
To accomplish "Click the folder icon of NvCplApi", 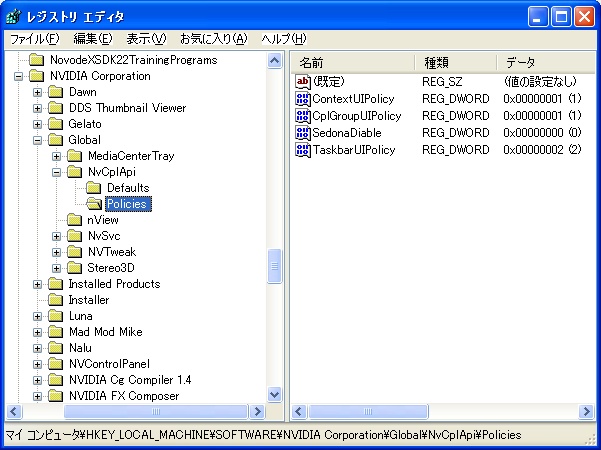I will (x=74, y=172).
